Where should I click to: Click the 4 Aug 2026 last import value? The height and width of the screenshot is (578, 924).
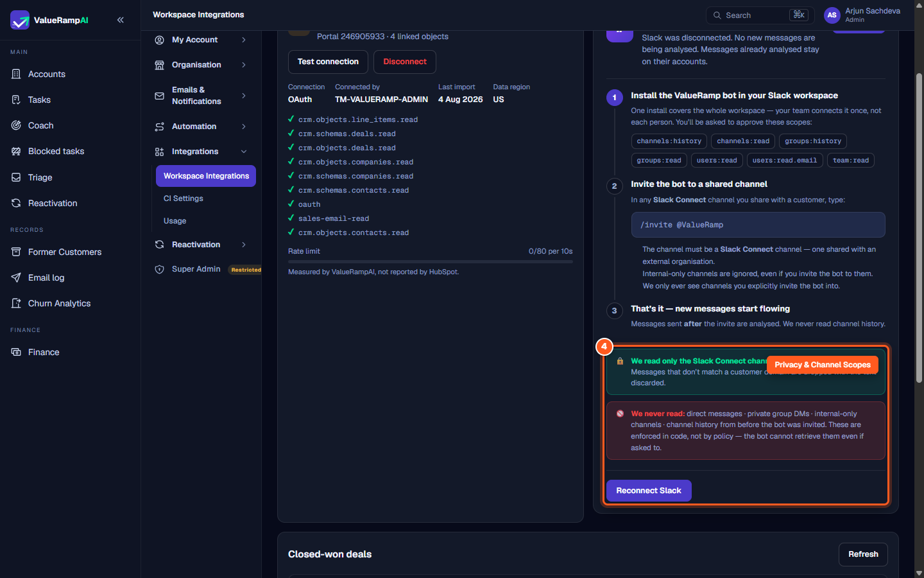pos(460,100)
